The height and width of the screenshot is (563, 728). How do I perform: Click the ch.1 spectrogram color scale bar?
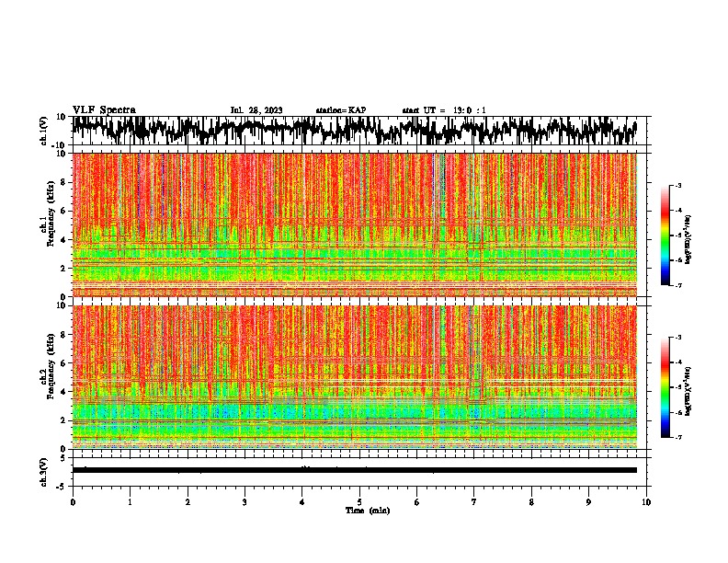(x=665, y=236)
